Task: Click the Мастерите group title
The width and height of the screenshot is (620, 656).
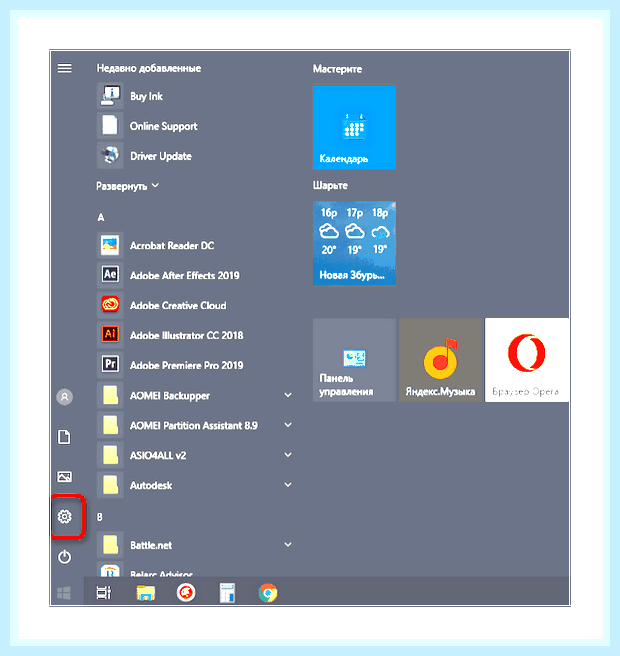Action: coord(337,69)
